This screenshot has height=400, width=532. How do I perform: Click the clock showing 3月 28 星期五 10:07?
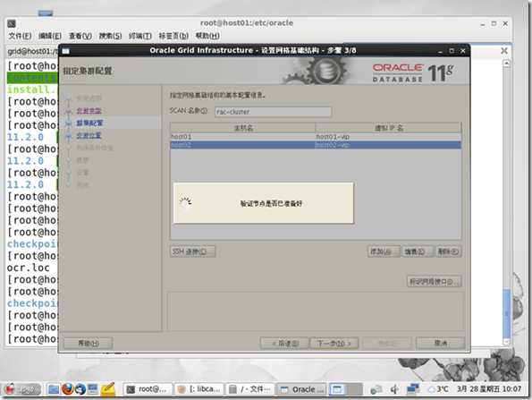[489, 389]
